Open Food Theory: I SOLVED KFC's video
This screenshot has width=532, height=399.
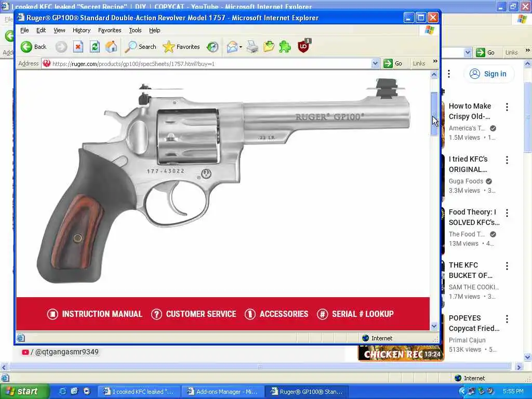point(474,217)
